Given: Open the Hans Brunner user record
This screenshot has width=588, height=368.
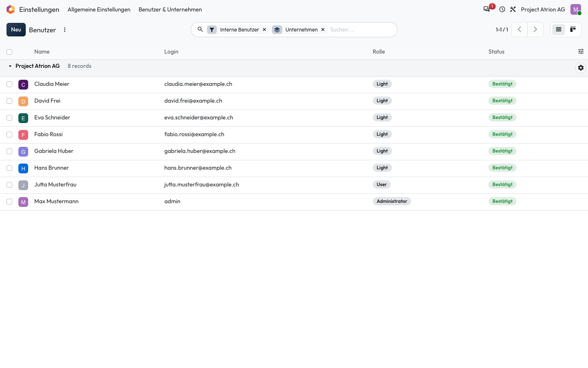Looking at the screenshot, I should tap(51, 168).
